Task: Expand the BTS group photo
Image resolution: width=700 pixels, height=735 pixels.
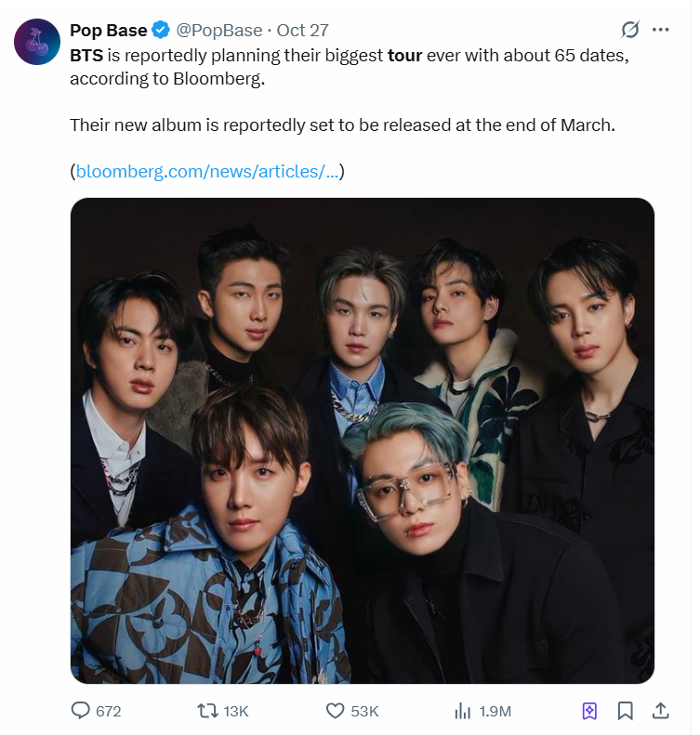Action: 363,441
